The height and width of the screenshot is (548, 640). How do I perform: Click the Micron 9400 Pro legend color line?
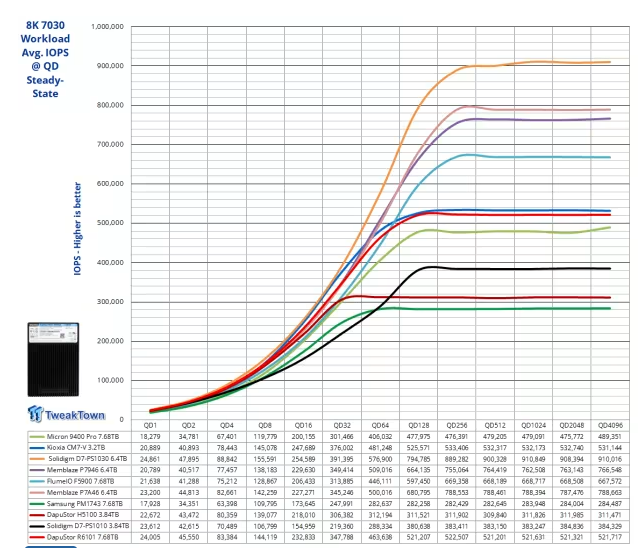38,437
